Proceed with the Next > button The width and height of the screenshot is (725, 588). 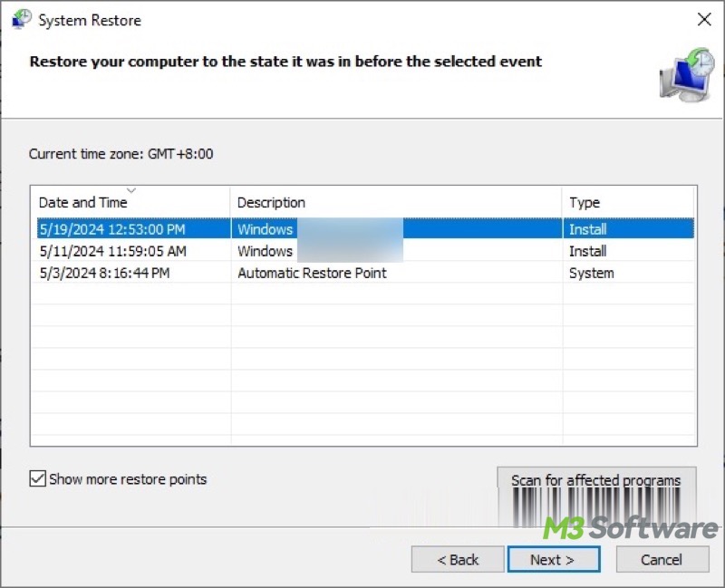pos(553,560)
